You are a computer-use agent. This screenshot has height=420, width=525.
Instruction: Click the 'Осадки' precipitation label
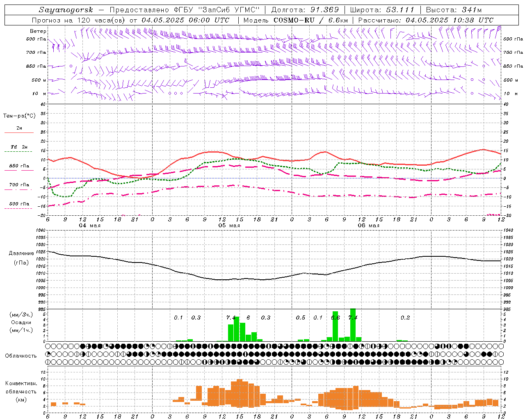coord(21,322)
